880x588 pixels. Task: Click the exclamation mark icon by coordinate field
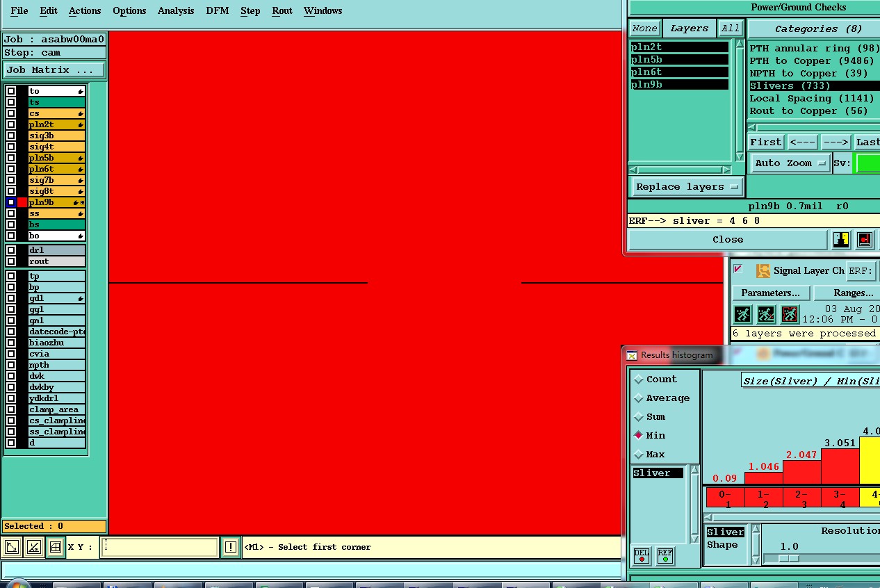click(x=231, y=547)
